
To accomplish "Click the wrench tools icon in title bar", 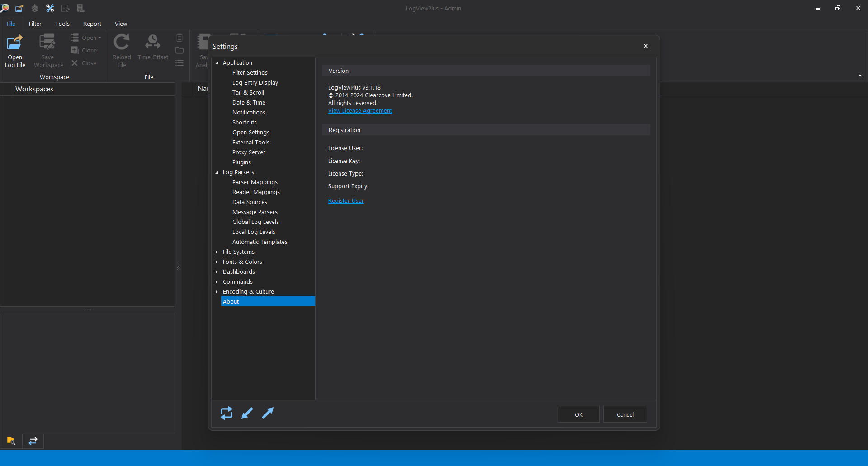I will point(50,8).
